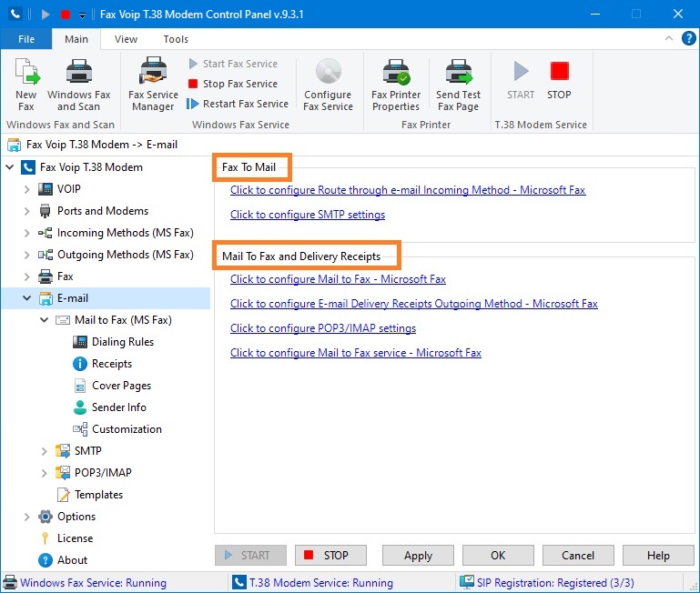Select the Receipts tree item
The width and height of the screenshot is (700, 593).
tap(112, 364)
